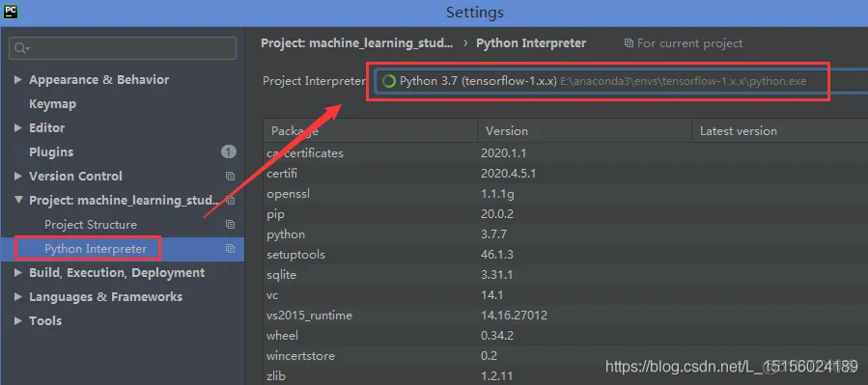Select the sqlite package row
Screen dimensions: 868x385
point(565,275)
